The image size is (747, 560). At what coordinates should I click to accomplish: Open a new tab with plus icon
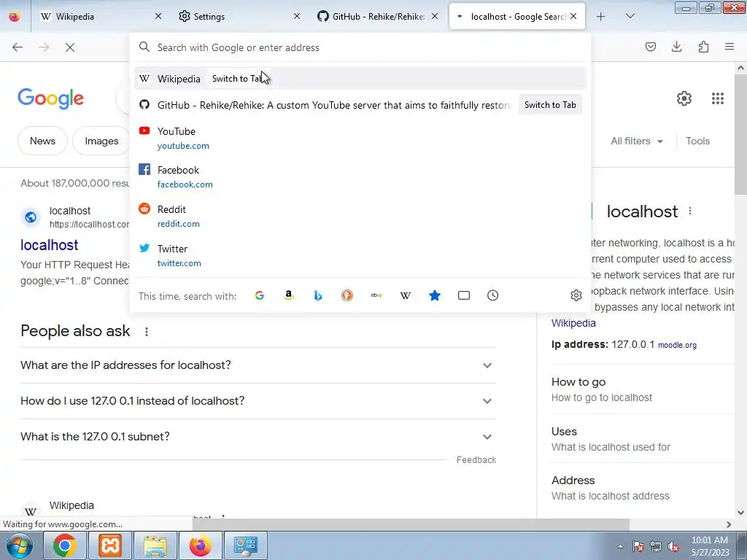601,17
